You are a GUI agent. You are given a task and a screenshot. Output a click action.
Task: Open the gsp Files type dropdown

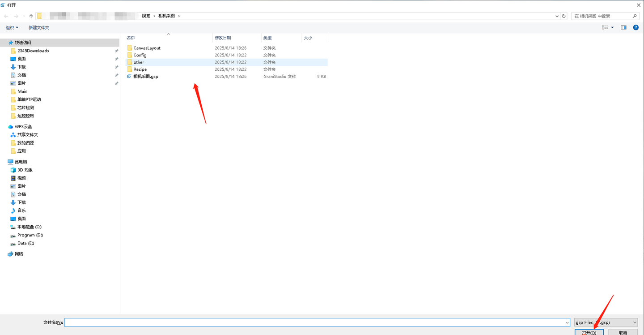click(606, 322)
